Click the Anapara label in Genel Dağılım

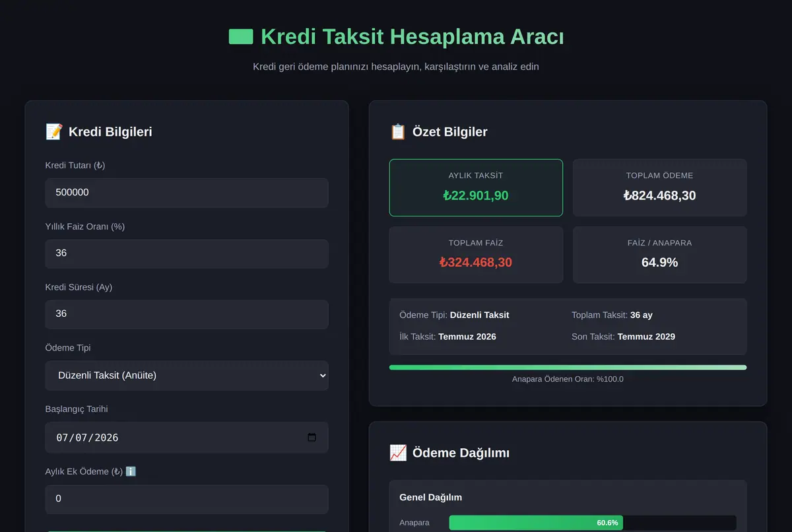click(414, 523)
